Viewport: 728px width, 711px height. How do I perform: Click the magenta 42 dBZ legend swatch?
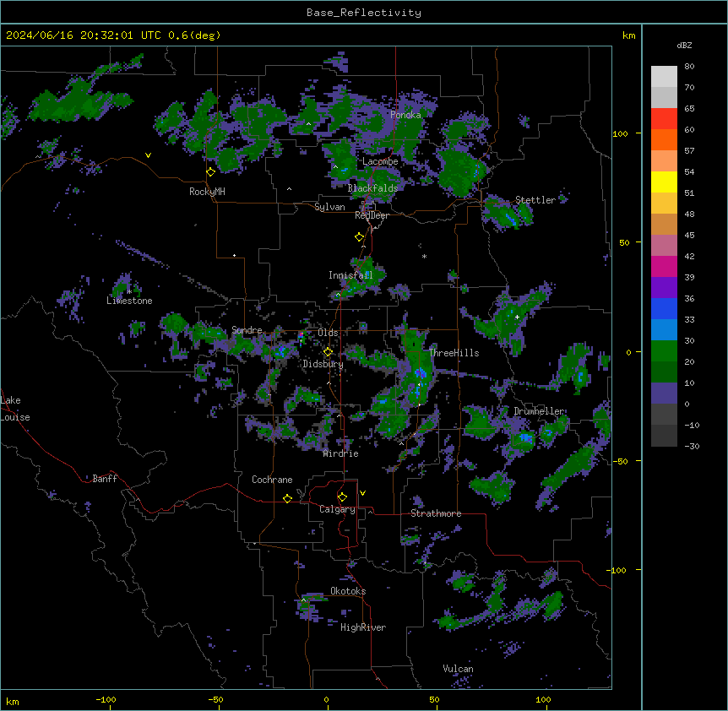(664, 266)
